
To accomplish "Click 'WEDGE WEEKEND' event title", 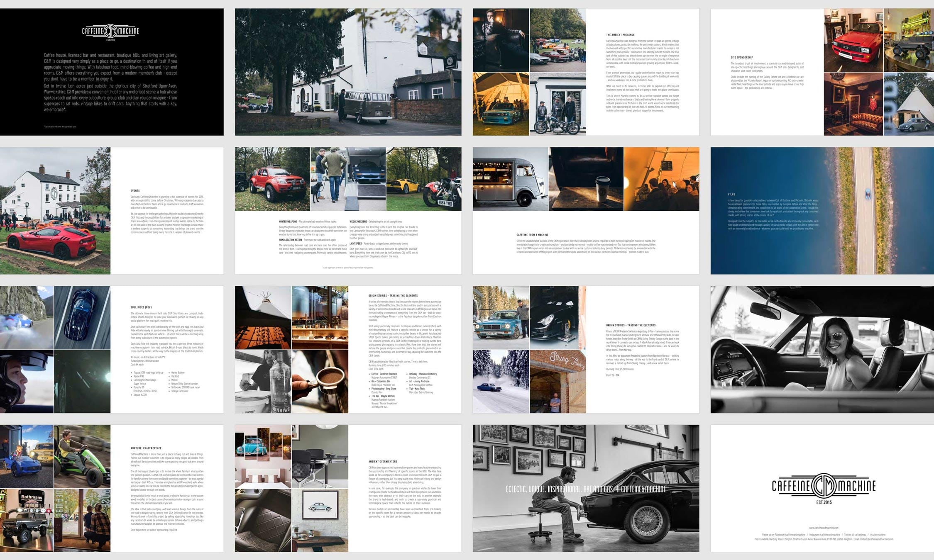I will coord(358,222).
